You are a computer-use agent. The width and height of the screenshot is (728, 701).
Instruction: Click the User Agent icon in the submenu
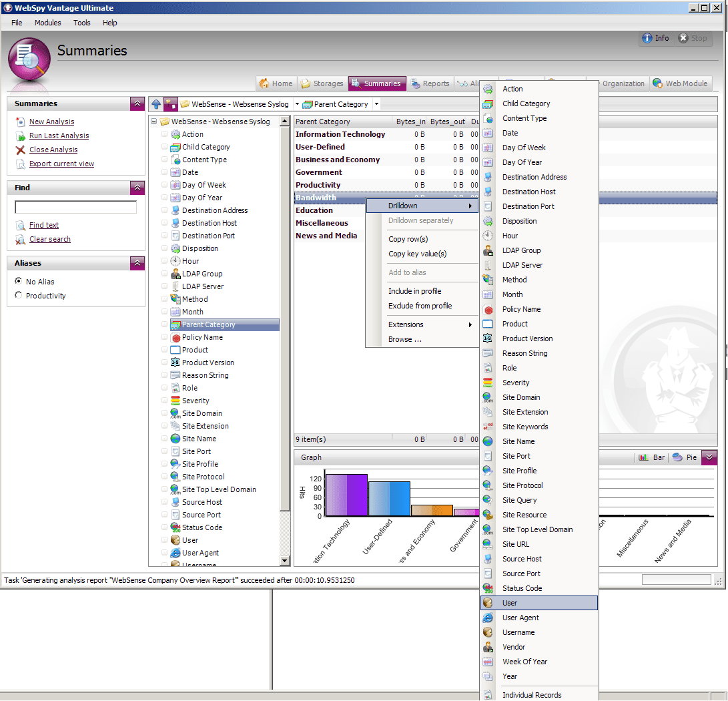(x=488, y=618)
